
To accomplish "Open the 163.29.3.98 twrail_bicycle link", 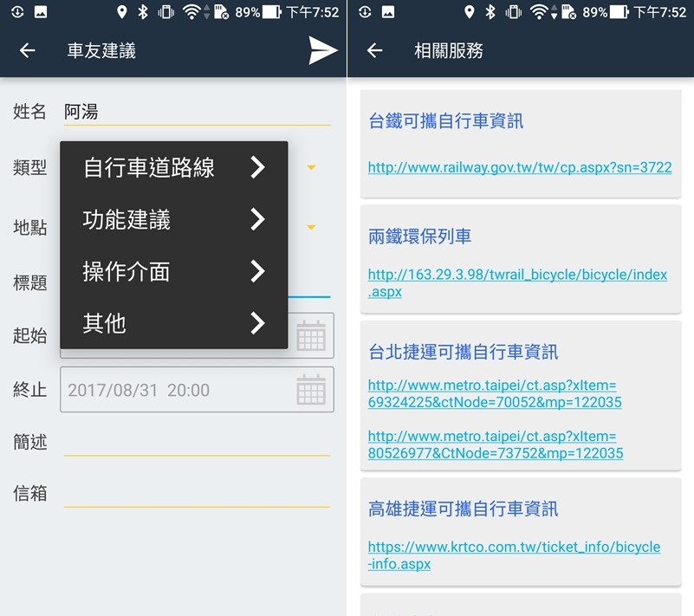I will [x=517, y=282].
